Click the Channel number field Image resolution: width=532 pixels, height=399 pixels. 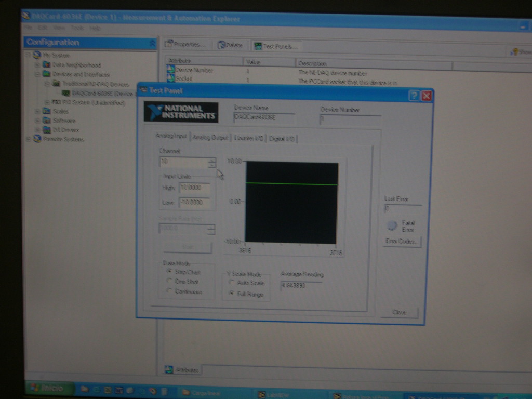pos(183,162)
